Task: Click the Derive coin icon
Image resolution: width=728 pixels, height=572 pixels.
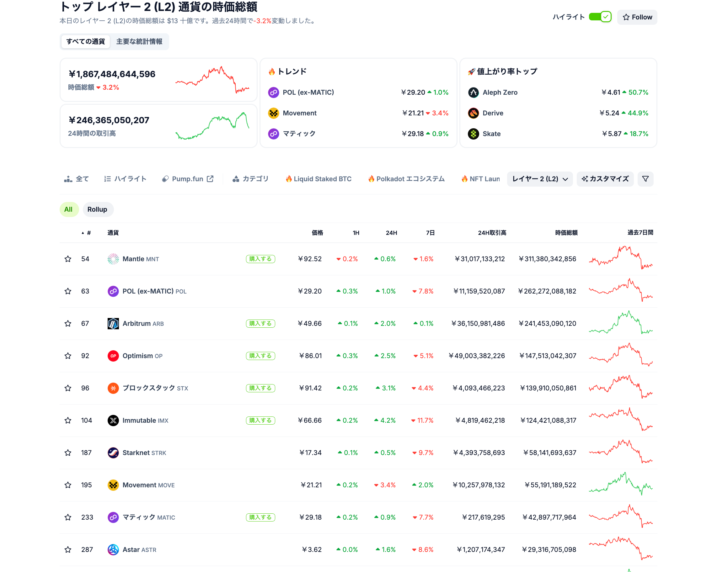Action: coord(473,113)
